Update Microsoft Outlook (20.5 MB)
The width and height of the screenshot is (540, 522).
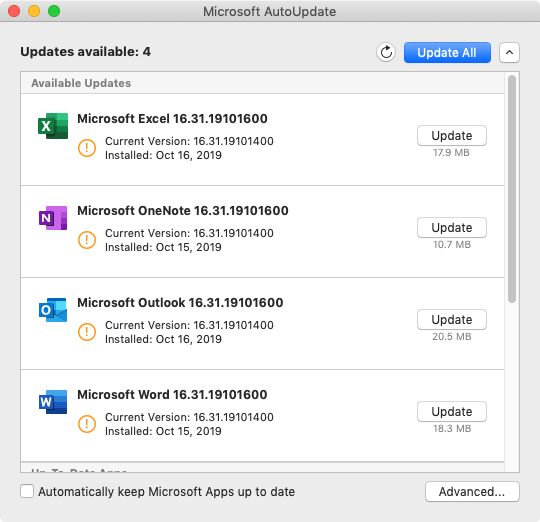click(x=452, y=320)
